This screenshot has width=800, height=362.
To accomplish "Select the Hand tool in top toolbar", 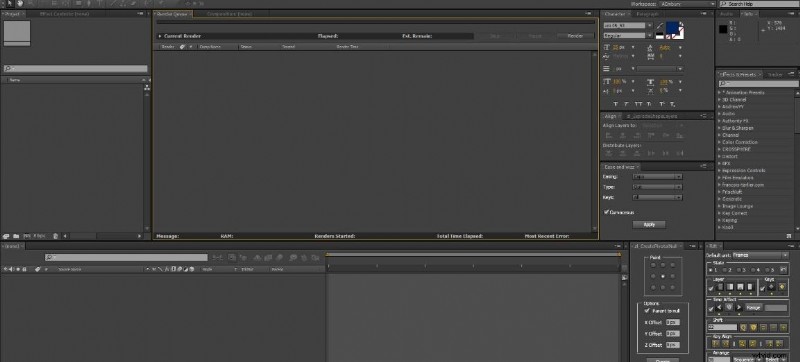I will (20, 4).
